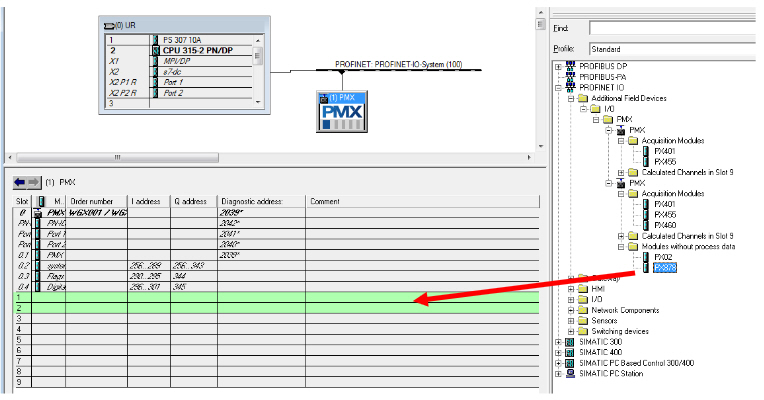The image size is (764, 400).
Task: Click the forward navigation arrow above slot table
Action: pyautogui.click(x=34, y=182)
